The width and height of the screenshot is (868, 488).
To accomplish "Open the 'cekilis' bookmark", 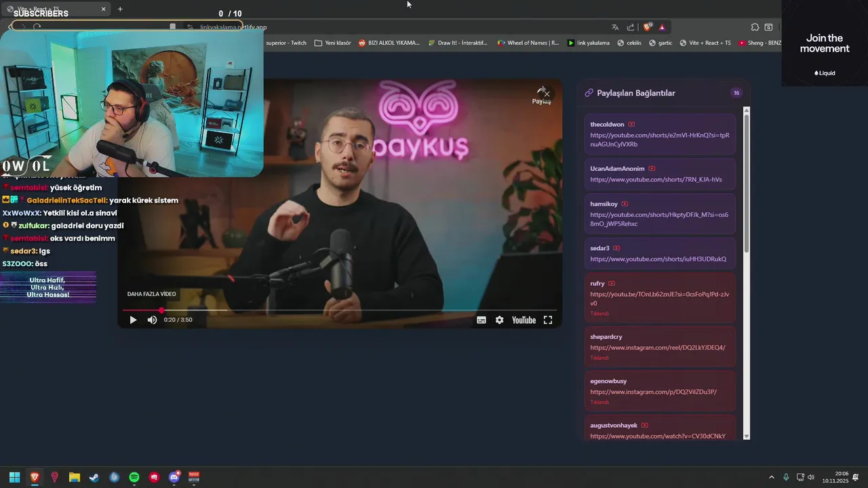I will (629, 43).
